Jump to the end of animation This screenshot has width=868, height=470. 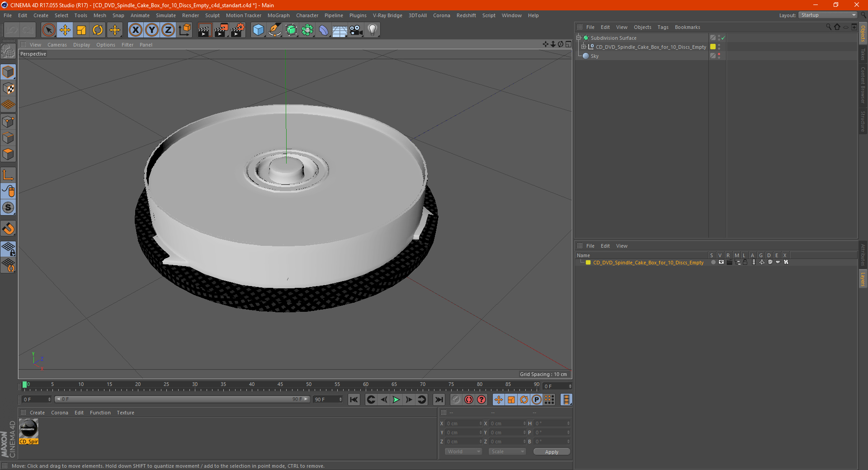point(439,399)
